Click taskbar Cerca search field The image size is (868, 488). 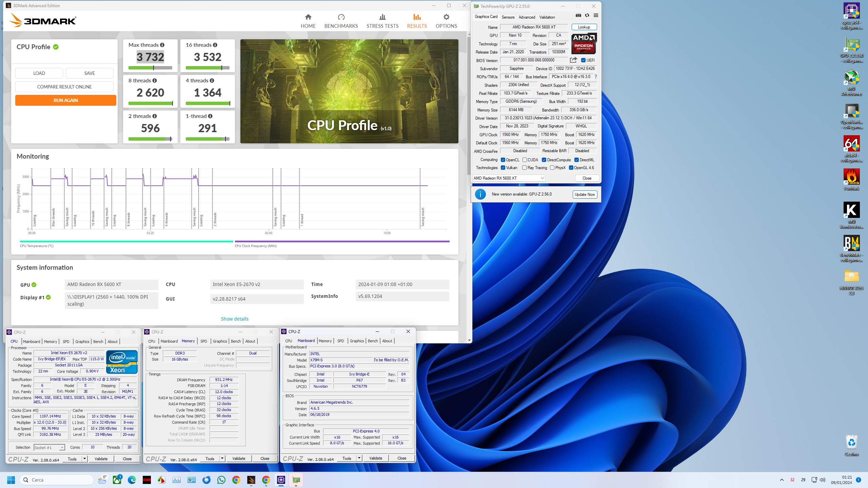tap(57, 480)
